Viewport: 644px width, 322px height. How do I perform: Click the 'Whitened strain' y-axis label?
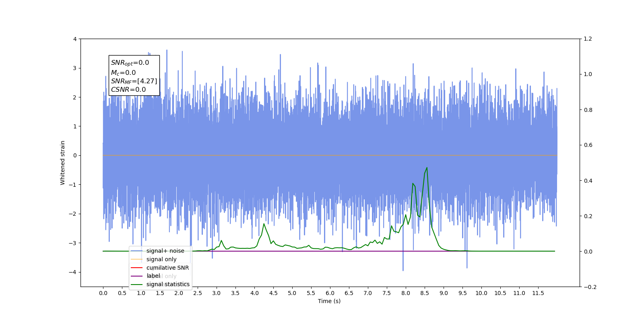63,163
